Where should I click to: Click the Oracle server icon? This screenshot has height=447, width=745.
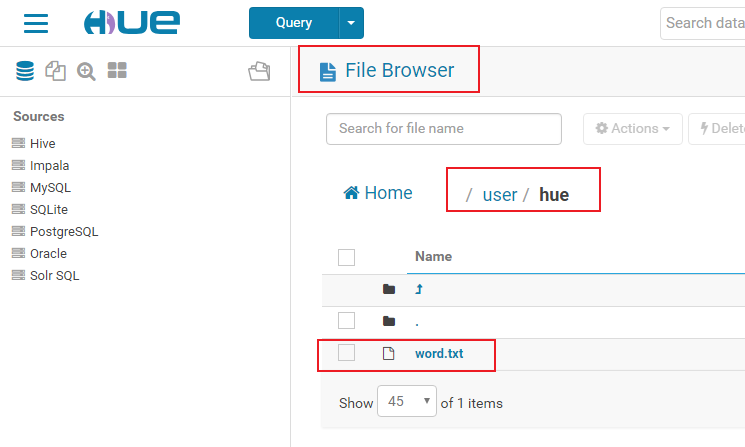click(x=18, y=253)
